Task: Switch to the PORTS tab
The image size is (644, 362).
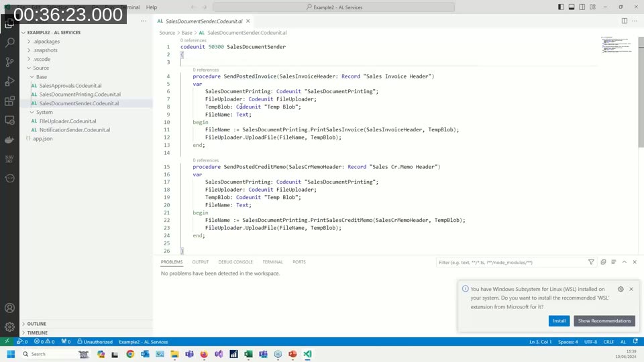Action: pyautogui.click(x=299, y=262)
